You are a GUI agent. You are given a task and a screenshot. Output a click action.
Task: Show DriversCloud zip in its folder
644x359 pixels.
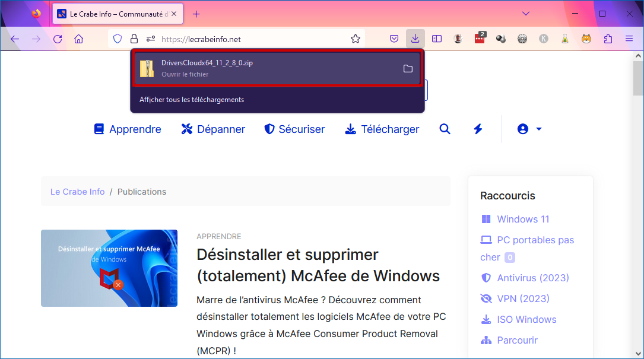pos(408,69)
